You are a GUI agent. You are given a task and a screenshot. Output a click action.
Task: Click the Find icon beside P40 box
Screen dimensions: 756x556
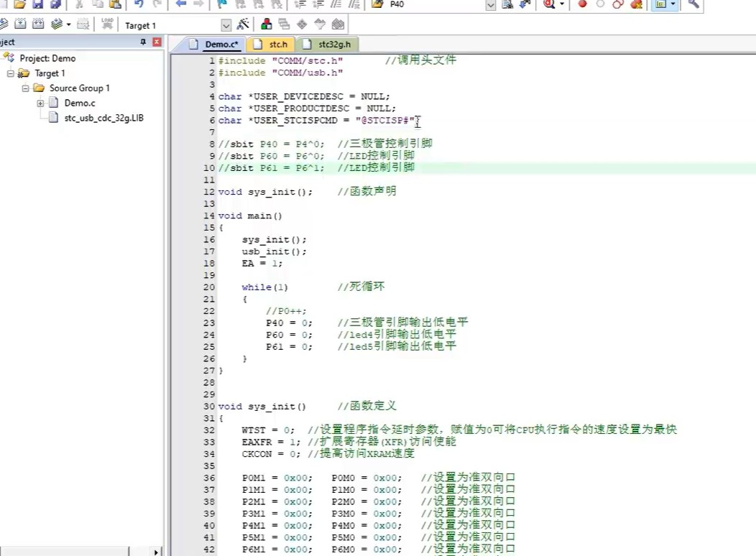(507, 4)
